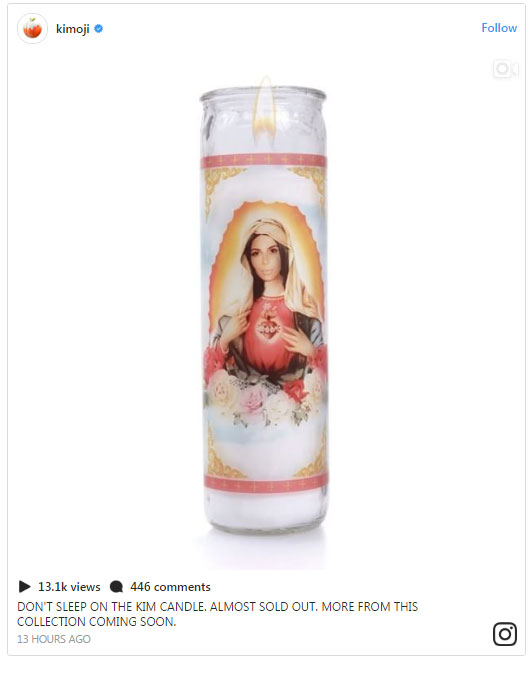Image resolution: width=530 pixels, height=686 pixels.
Task: Click the lower pink band on candle
Action: click(x=266, y=484)
